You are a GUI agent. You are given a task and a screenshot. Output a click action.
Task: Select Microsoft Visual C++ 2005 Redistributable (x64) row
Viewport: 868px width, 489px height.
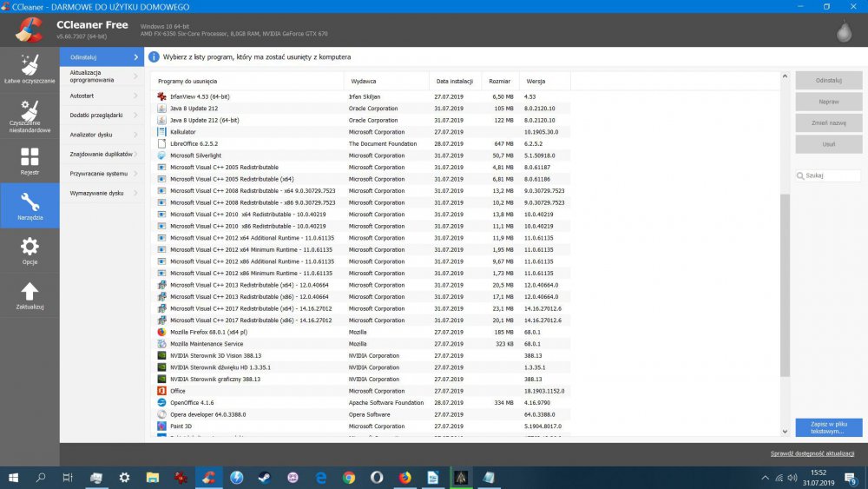(x=361, y=179)
